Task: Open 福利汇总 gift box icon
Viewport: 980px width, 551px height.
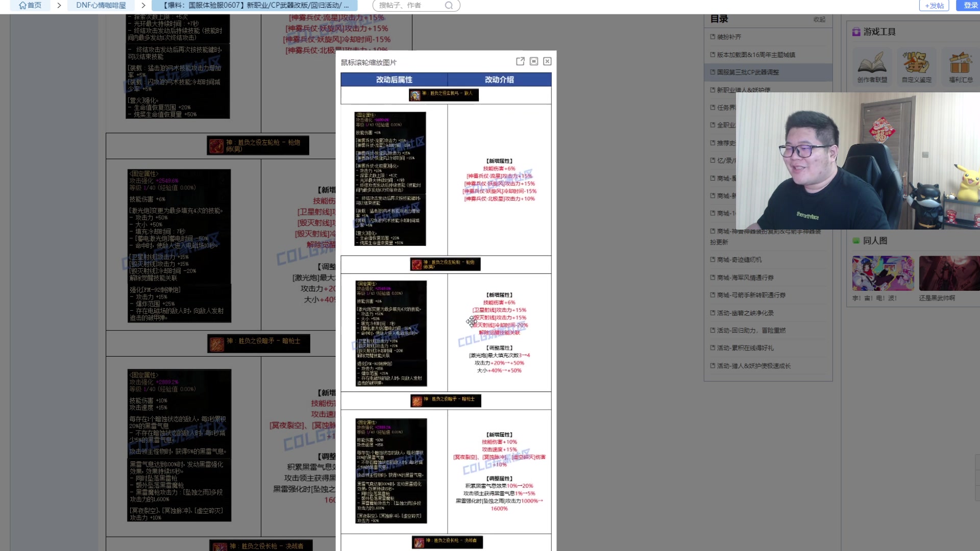Action: 961,63
